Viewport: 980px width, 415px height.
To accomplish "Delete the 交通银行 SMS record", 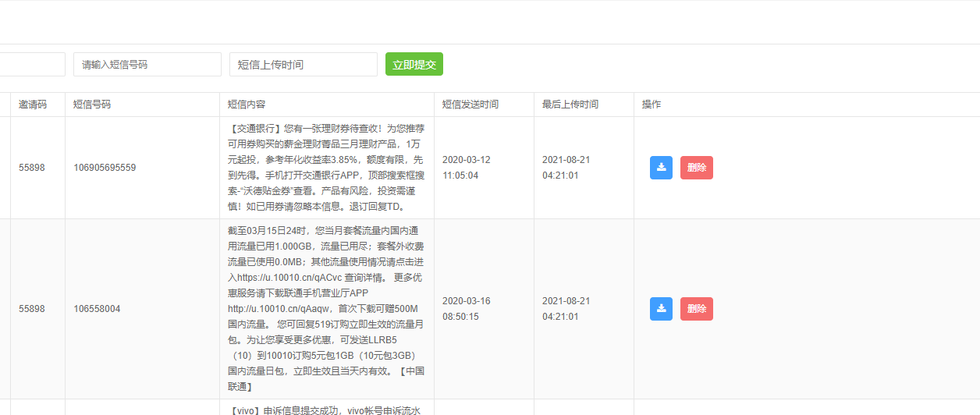I will coord(696,168).
